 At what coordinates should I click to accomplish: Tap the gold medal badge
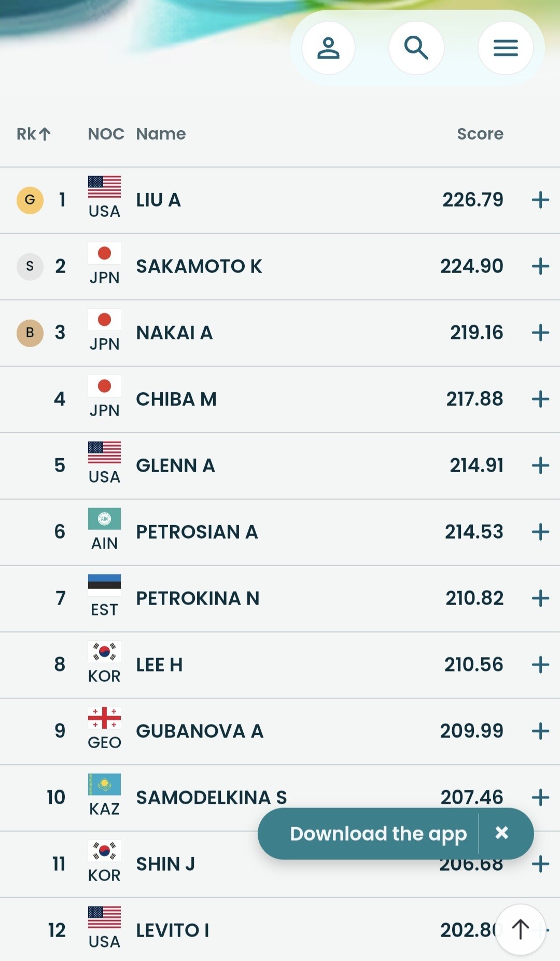(x=30, y=200)
